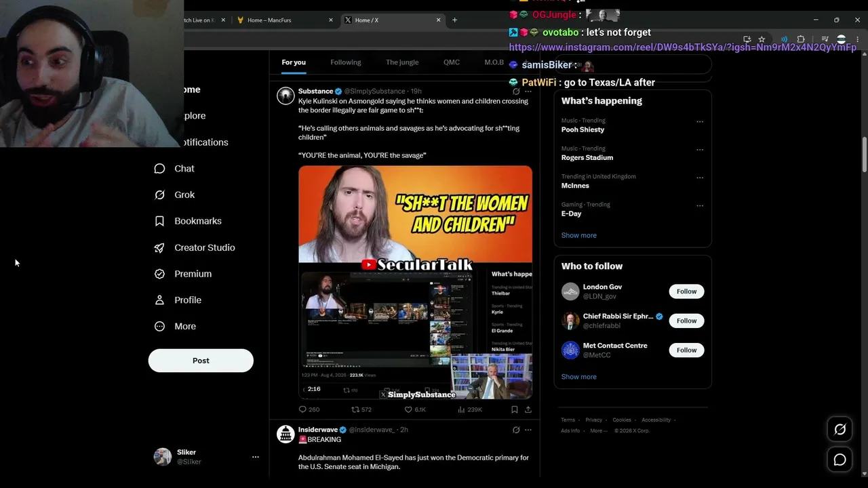This screenshot has width=868, height=488.
Task: Select the Home / X browser tab
Action: (x=392, y=20)
